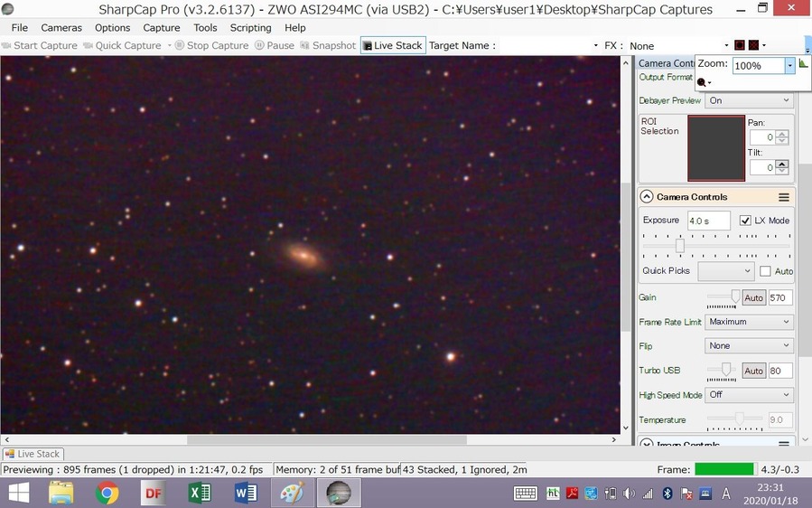This screenshot has width=812, height=508.
Task: Click the Start Capture toolbar button
Action: point(40,45)
